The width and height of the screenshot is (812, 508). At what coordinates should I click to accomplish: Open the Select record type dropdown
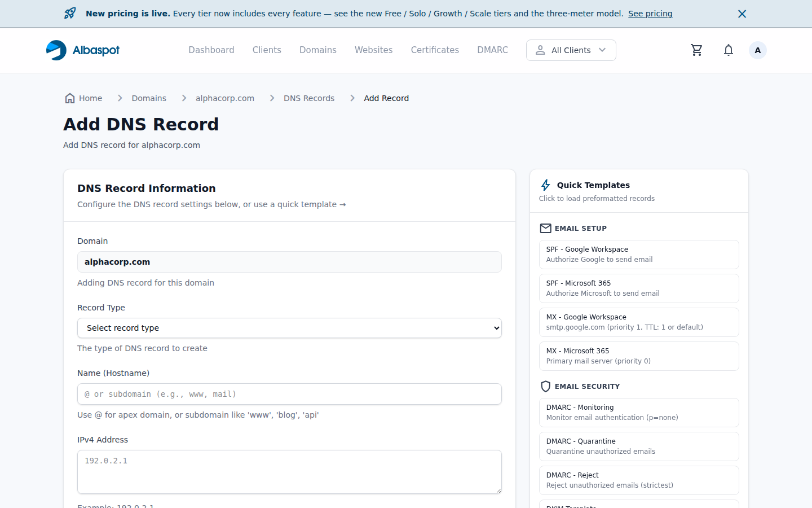(289, 328)
